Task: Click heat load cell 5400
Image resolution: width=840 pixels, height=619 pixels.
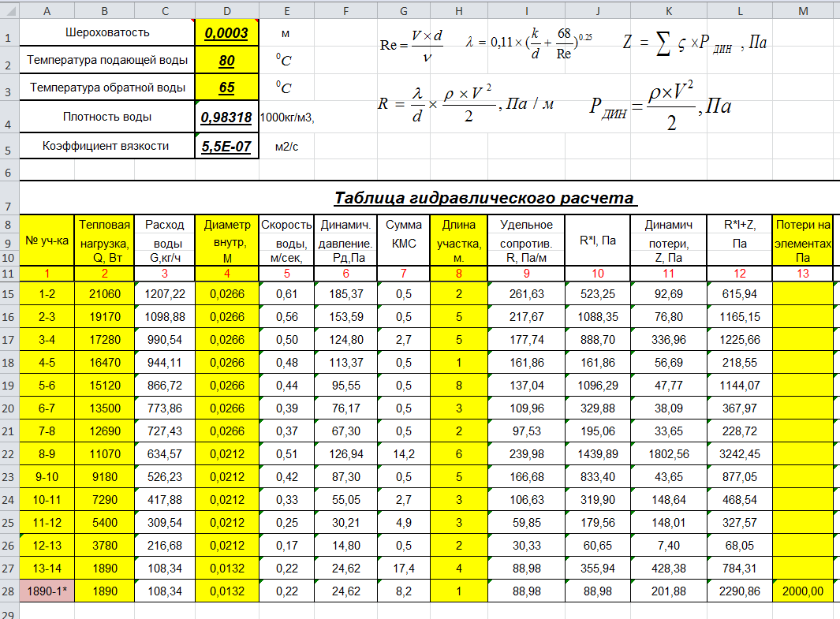Action: tap(104, 523)
